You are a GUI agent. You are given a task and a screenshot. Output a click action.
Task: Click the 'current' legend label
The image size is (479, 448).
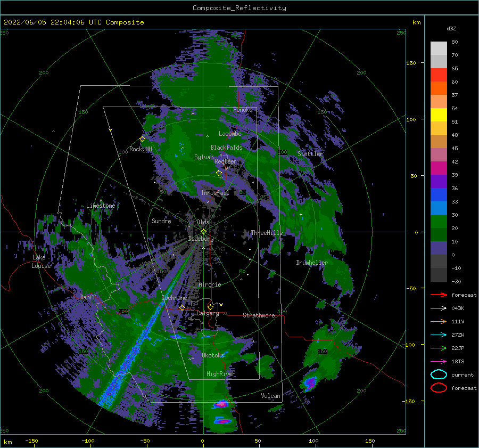point(463,375)
